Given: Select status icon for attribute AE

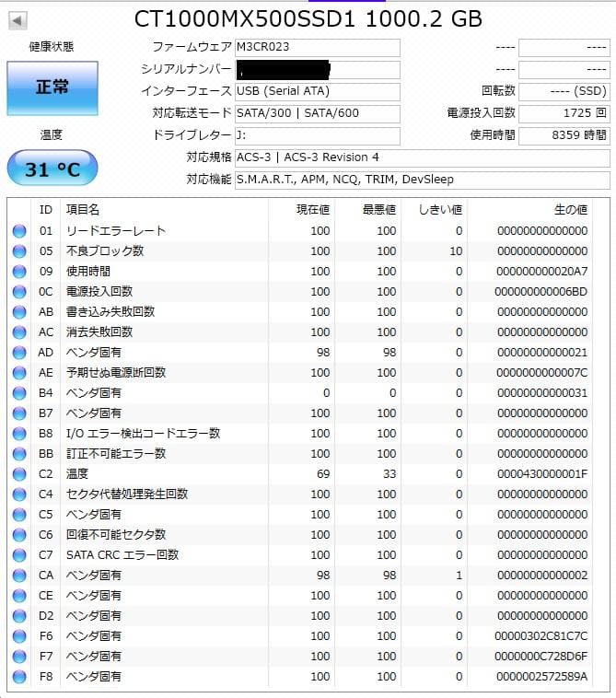Looking at the screenshot, I should coord(19,373).
